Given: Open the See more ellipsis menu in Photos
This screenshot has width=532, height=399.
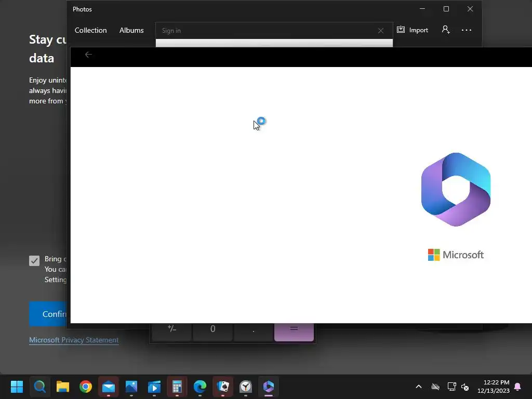Looking at the screenshot, I should tap(467, 30).
